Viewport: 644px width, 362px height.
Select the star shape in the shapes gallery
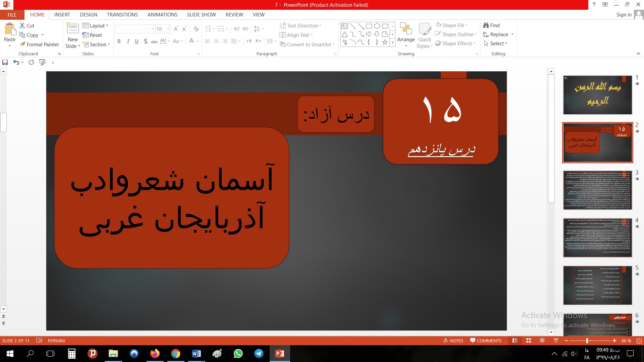pos(385,42)
